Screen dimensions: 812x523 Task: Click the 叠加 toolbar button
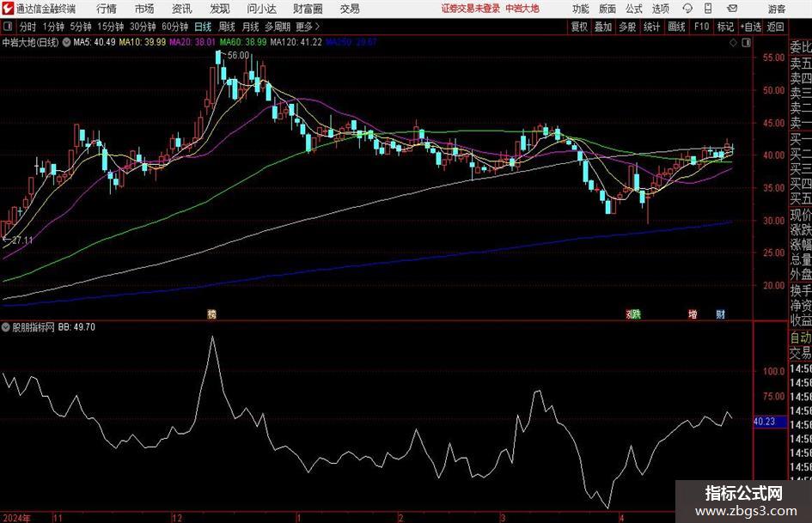point(603,27)
